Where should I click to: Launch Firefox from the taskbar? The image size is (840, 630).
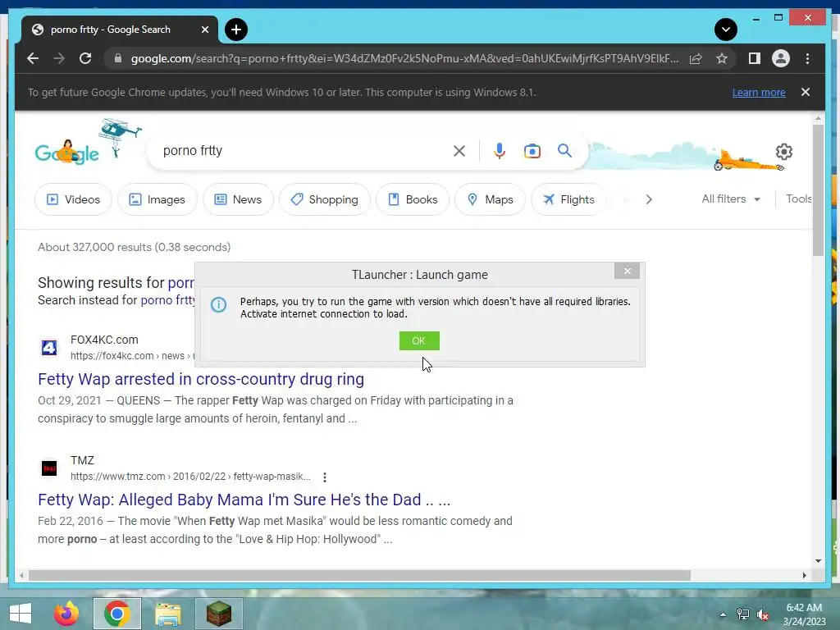tap(66, 614)
